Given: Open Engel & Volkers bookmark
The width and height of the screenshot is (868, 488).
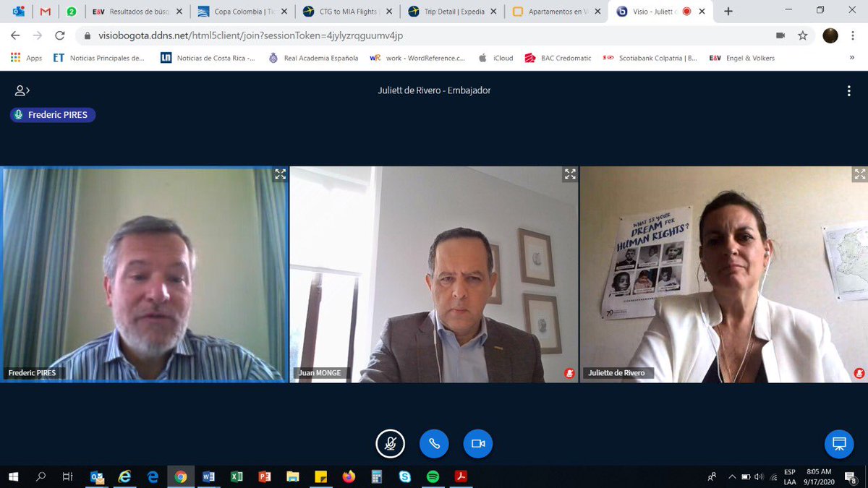Looking at the screenshot, I should coord(741,58).
